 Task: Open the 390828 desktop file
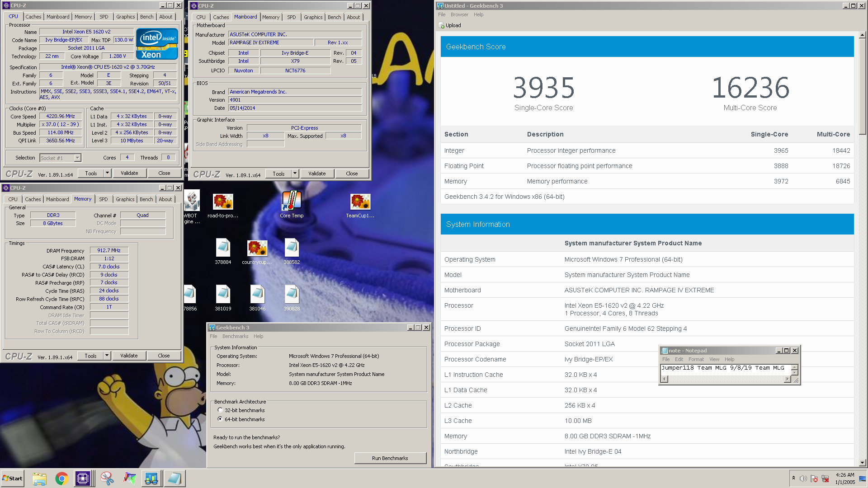[x=292, y=298]
